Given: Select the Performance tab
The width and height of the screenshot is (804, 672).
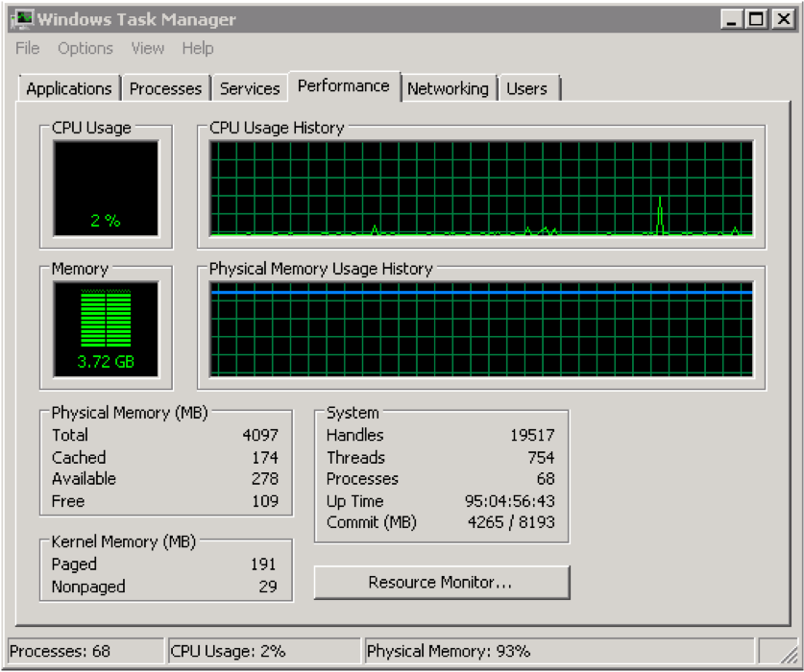Looking at the screenshot, I should pyautogui.click(x=343, y=85).
